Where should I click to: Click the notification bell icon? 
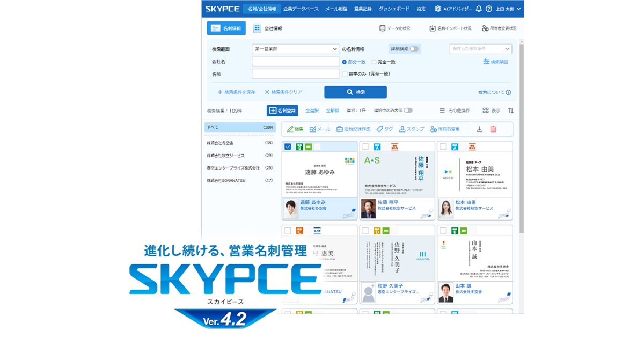pos(479,9)
